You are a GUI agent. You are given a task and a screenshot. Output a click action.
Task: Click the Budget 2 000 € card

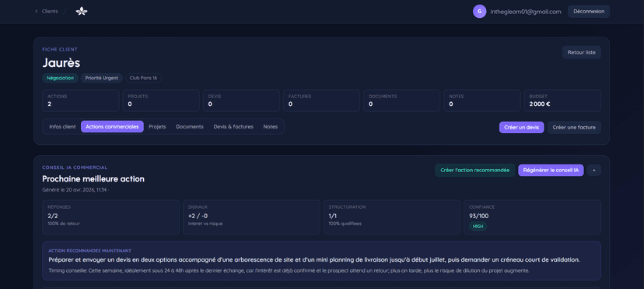tap(562, 100)
